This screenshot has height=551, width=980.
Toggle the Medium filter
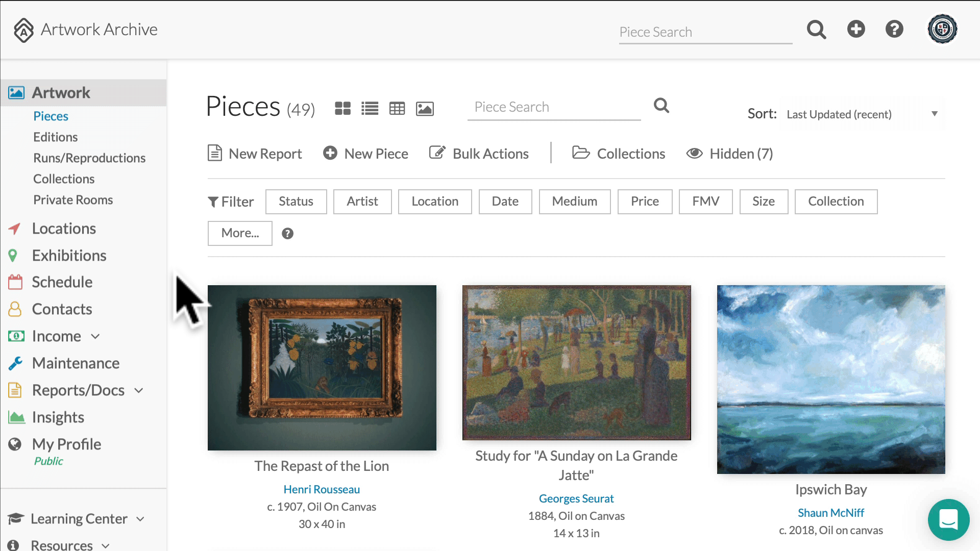click(575, 202)
